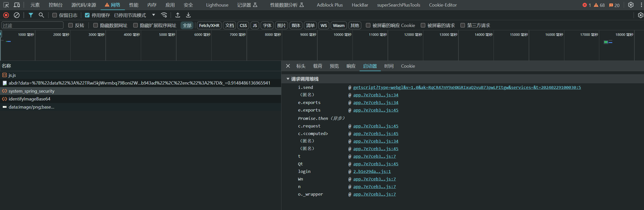Open the HackBar tab

360,5
